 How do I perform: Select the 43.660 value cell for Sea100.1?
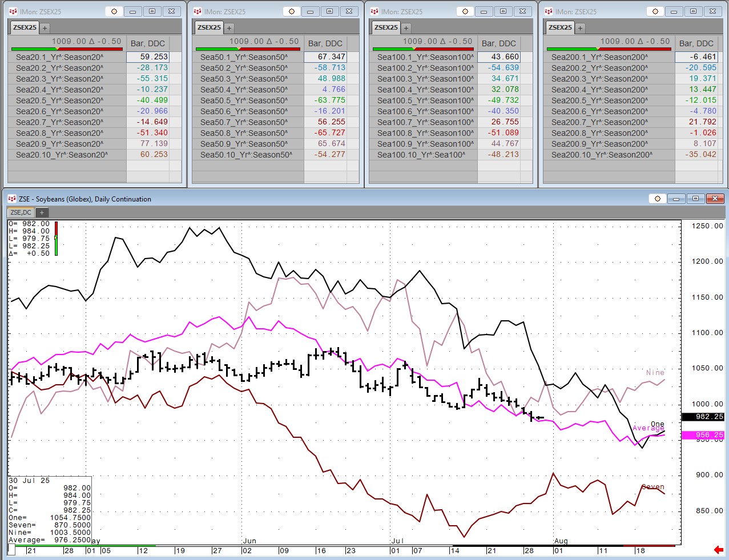click(498, 57)
